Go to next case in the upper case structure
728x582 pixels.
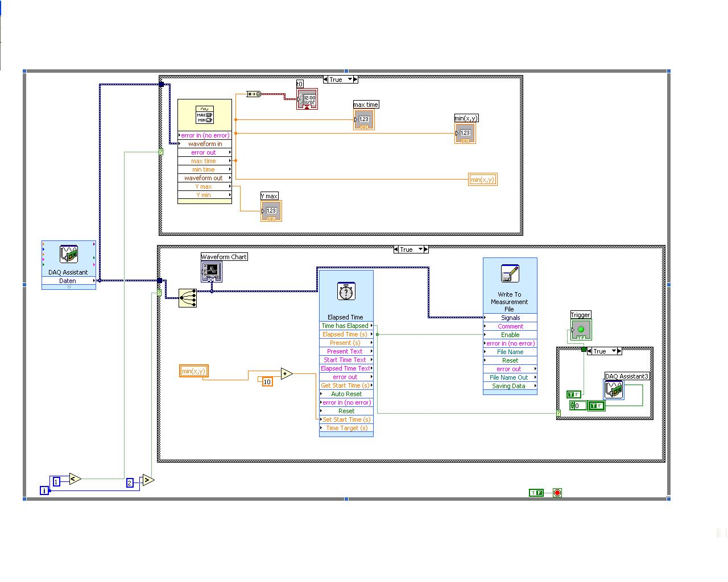pyautogui.click(x=356, y=80)
